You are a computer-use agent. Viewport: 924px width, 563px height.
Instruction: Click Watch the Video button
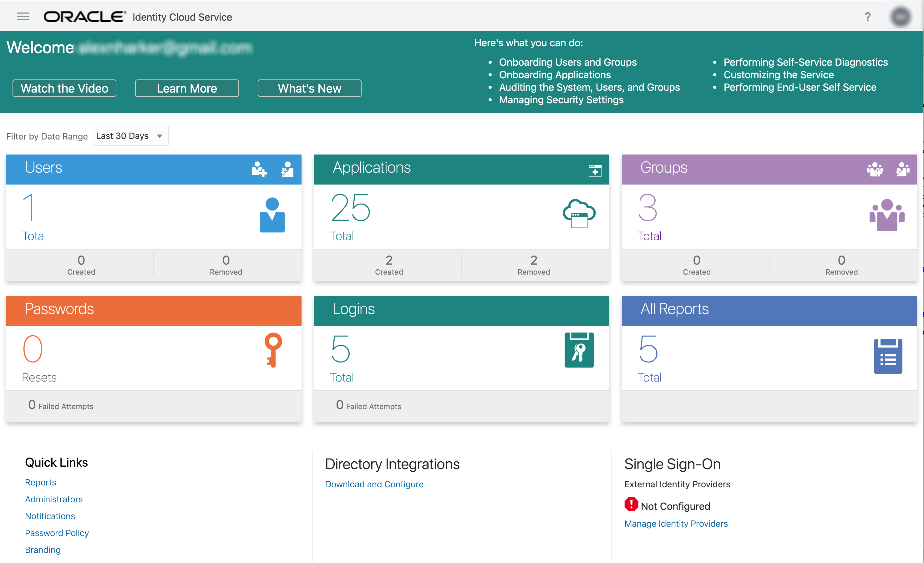(x=64, y=88)
